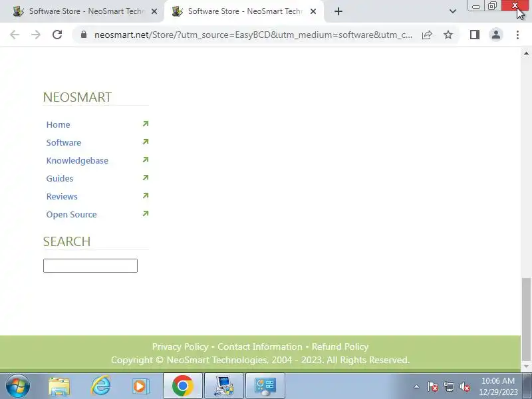
Task: Expand the tab search chevron
Action: (x=453, y=11)
